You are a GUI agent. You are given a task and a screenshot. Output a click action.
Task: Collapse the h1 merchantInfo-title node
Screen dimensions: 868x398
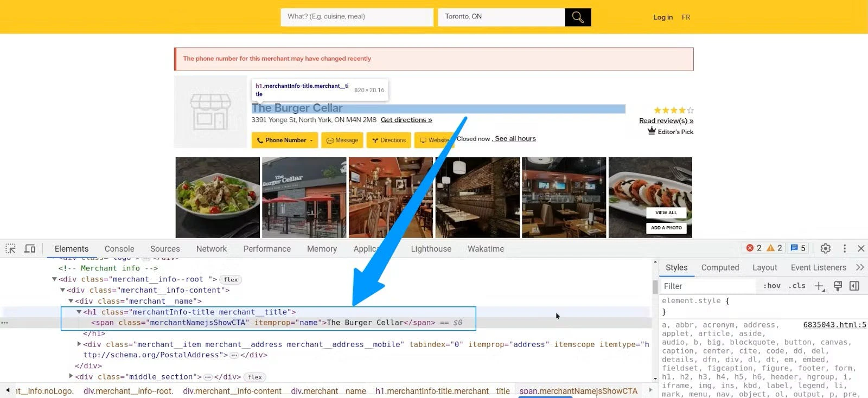click(79, 312)
